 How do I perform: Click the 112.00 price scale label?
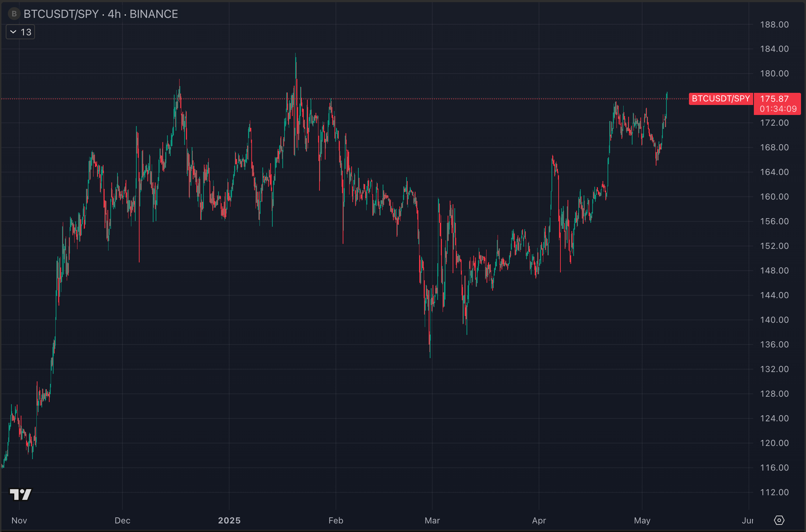(774, 492)
